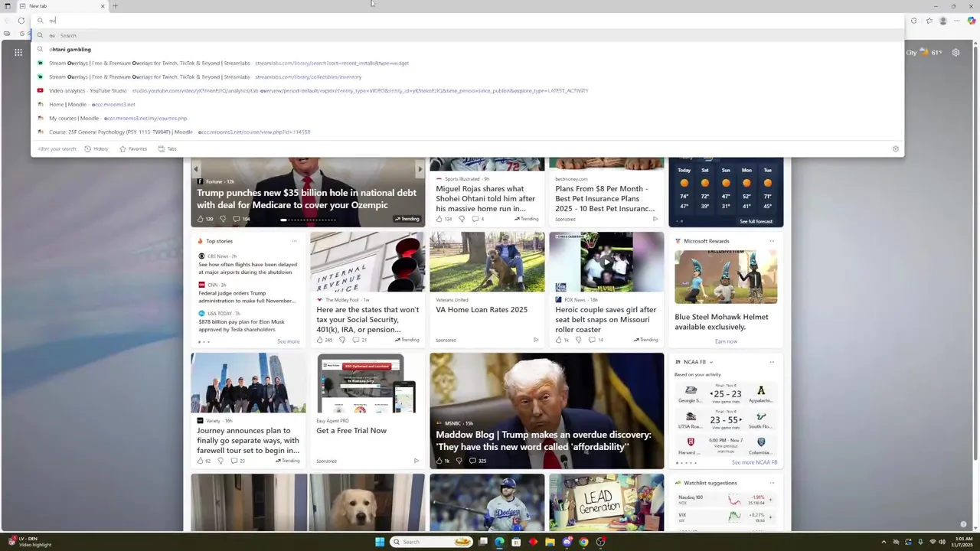The height and width of the screenshot is (551, 980).
Task: Open the golden retriever photo card
Action: pyautogui.click(x=367, y=502)
